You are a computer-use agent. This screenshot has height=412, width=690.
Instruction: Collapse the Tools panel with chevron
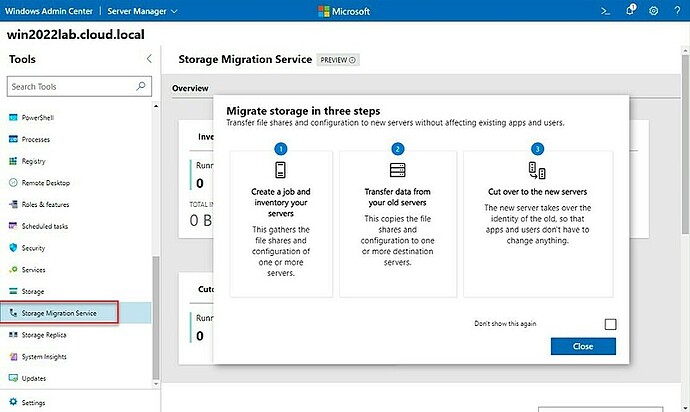click(149, 59)
